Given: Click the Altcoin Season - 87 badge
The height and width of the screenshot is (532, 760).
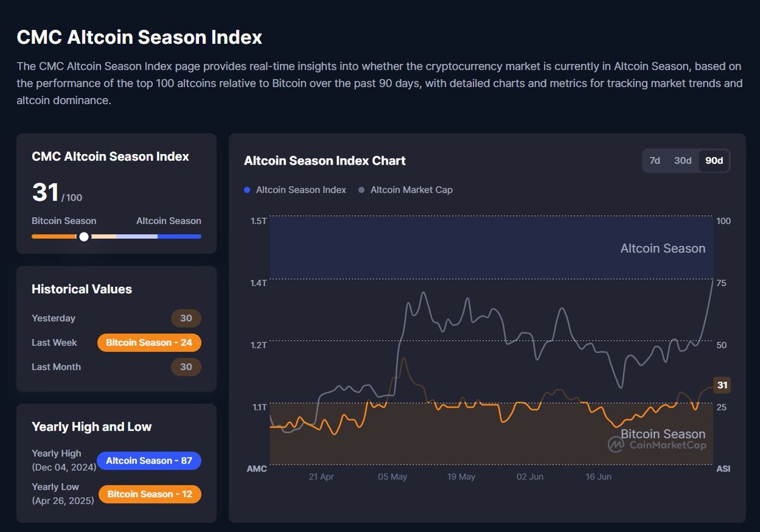Looking at the screenshot, I should pyautogui.click(x=149, y=460).
